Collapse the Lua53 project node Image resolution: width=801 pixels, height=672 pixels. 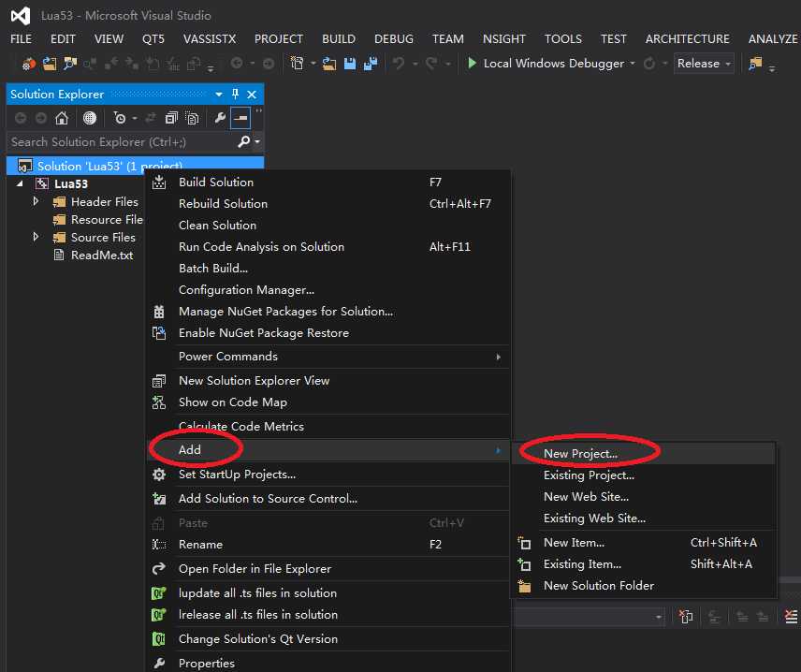coord(20,183)
